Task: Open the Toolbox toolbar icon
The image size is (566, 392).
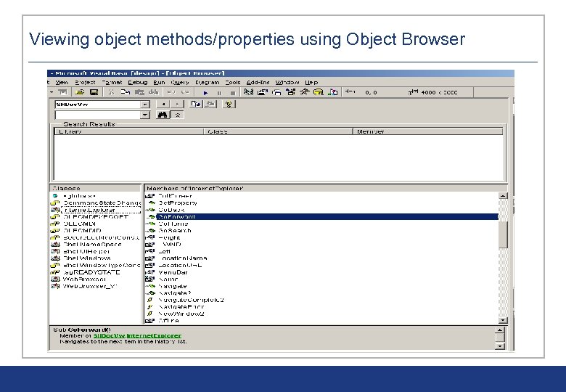Action: (x=304, y=92)
